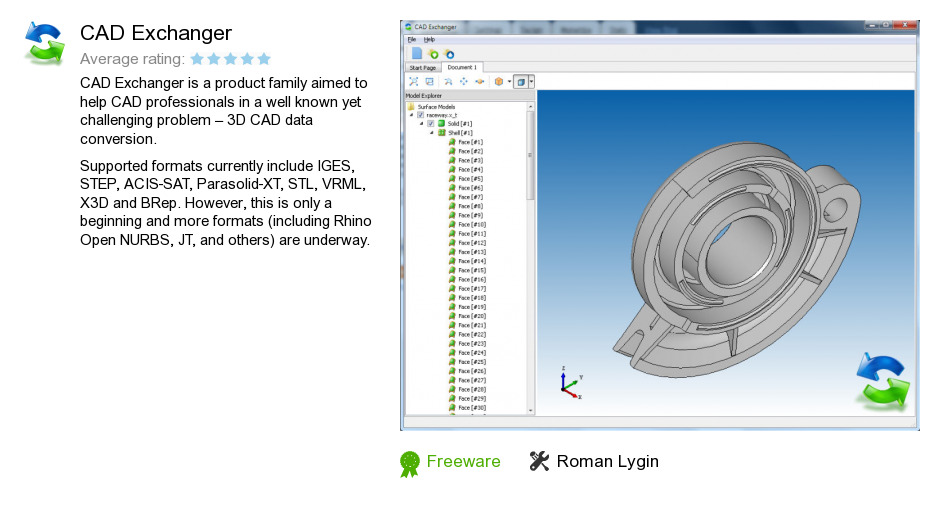Screen dimensions: 940x508
Task: Select the Face [#22] tree row
Action: click(467, 334)
